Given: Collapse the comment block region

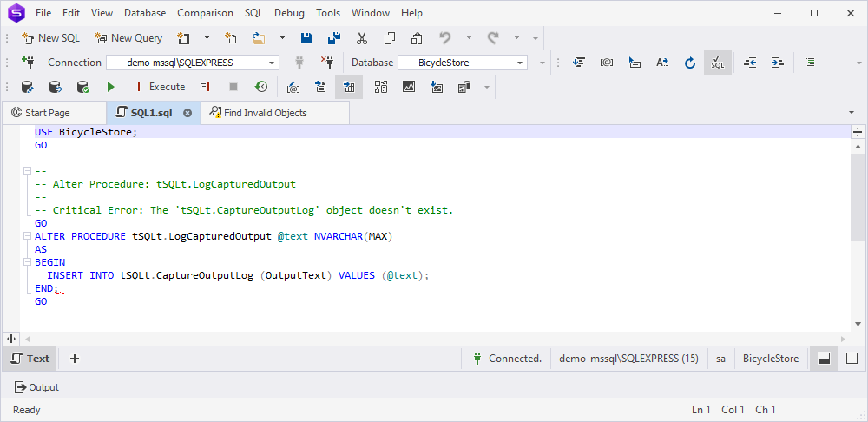Looking at the screenshot, I should click(x=27, y=171).
